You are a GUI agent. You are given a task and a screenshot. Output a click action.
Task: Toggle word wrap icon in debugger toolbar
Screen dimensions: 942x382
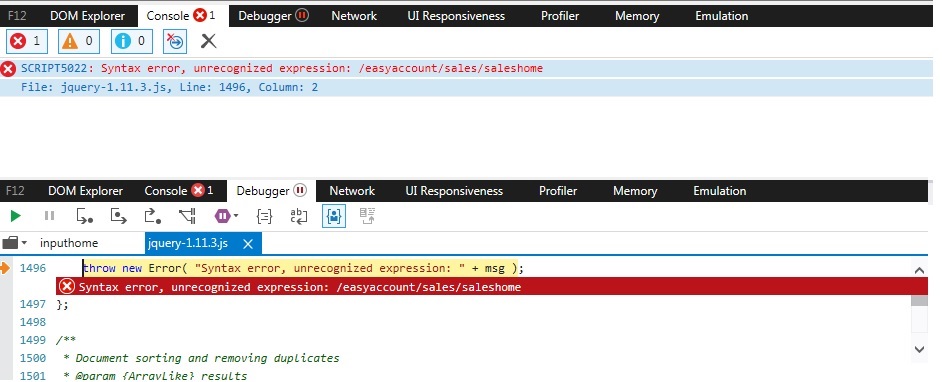click(x=299, y=216)
